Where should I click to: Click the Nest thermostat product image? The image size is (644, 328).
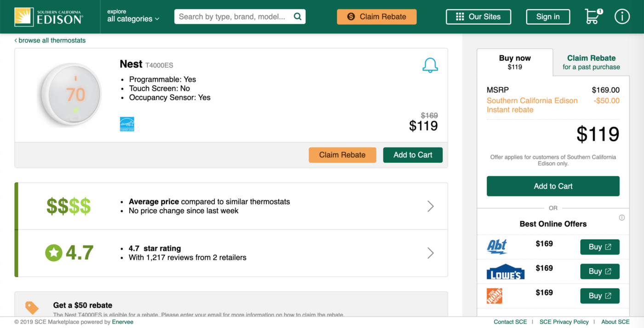tap(70, 95)
